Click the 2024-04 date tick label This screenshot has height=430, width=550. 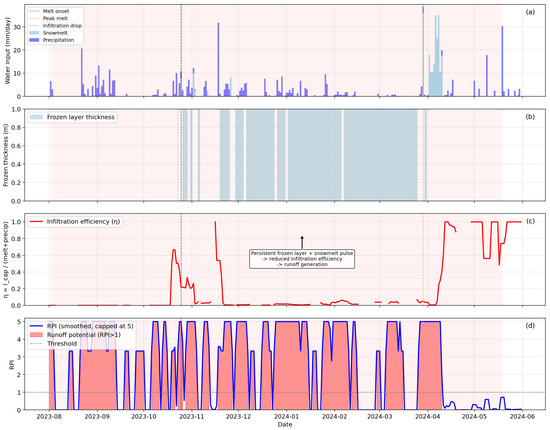428,417
